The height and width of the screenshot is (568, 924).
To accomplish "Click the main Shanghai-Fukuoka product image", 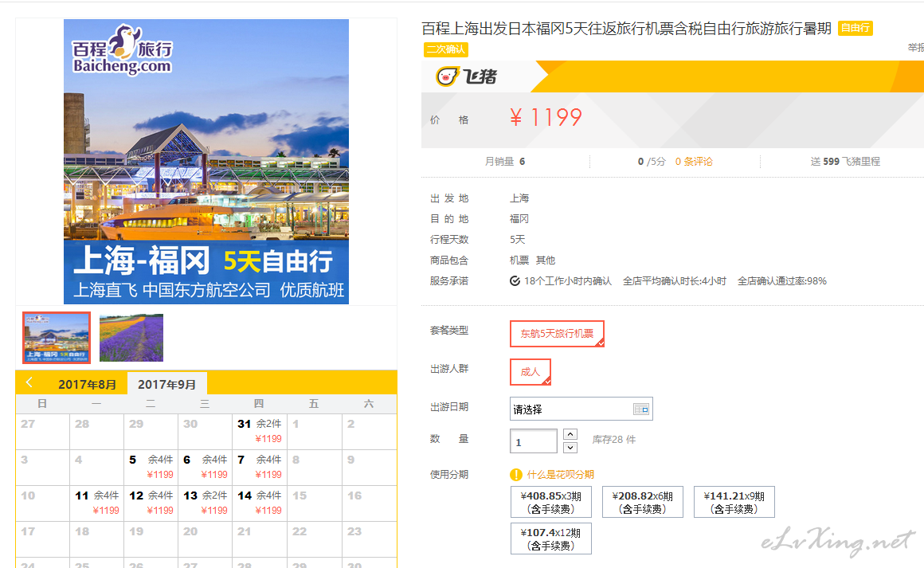I will click(206, 162).
